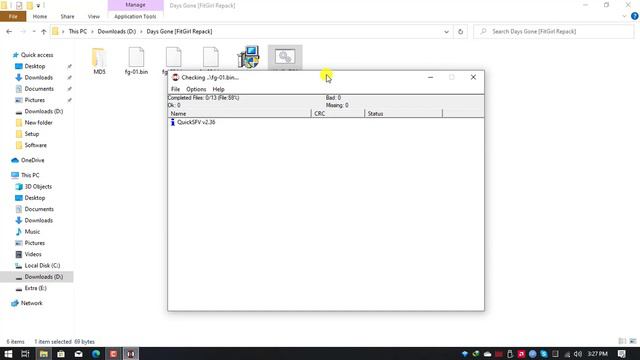Image resolution: width=640 pixels, height=360 pixels.
Task: Select OneDrive in the navigation pane
Action: tap(32, 160)
